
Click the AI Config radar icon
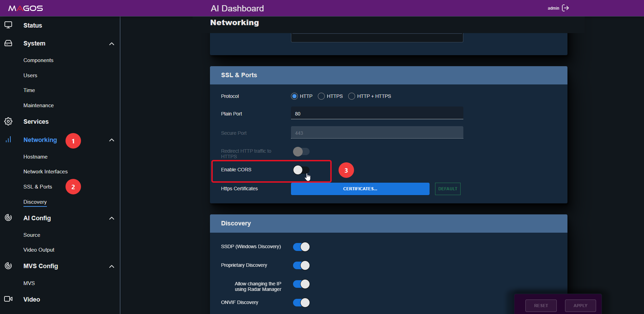pos(8,217)
